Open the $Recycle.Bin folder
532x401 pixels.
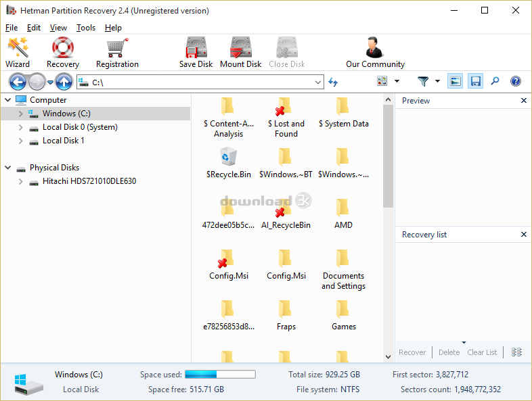tap(228, 163)
